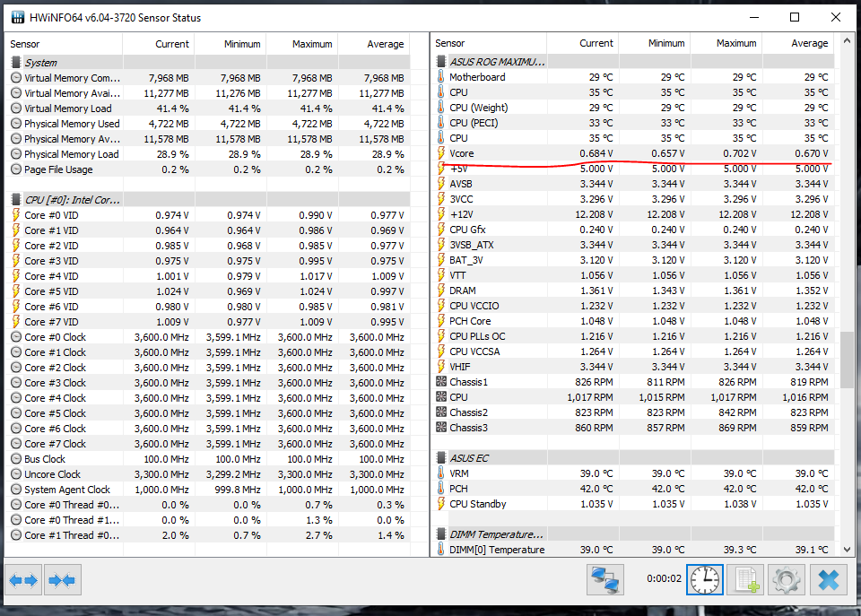861x616 pixels.
Task: Click the CPU [#0] Intel Core group icon
Action: (x=16, y=200)
